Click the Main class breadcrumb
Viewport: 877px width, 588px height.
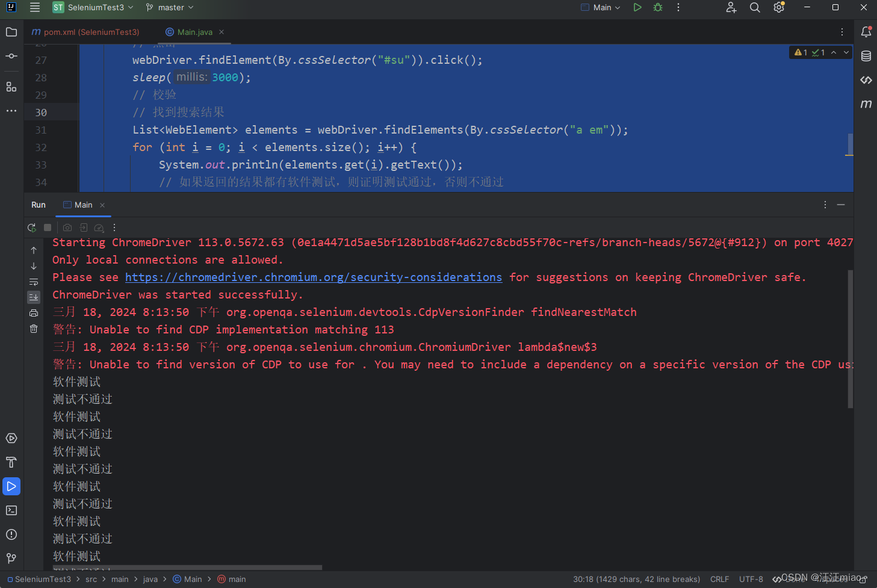pos(188,580)
